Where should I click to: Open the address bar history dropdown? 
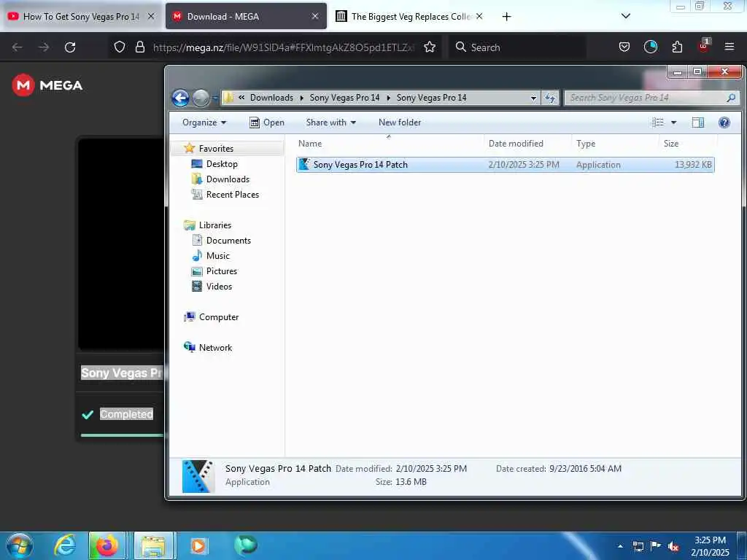[533, 98]
